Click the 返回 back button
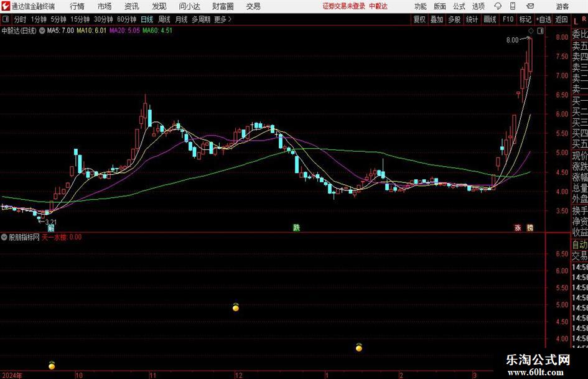 [x=561, y=19]
